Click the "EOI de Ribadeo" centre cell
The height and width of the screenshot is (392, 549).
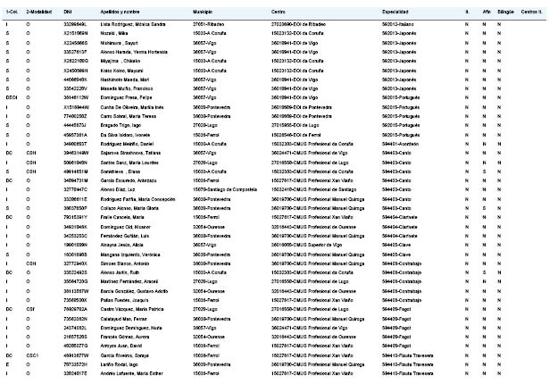point(298,24)
